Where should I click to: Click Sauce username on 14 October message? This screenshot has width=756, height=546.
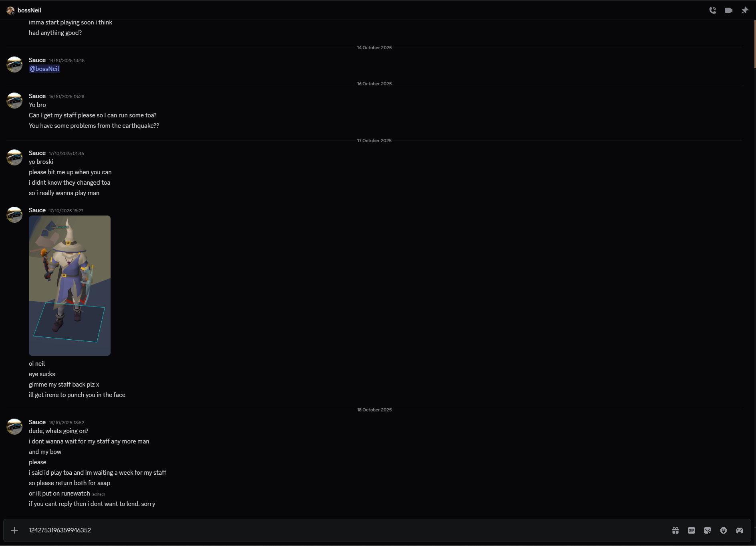point(37,60)
